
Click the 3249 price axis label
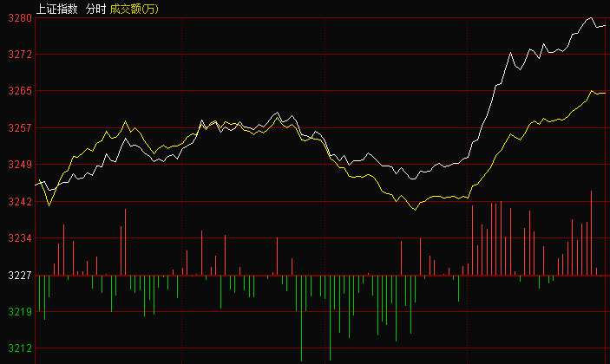tap(20, 165)
